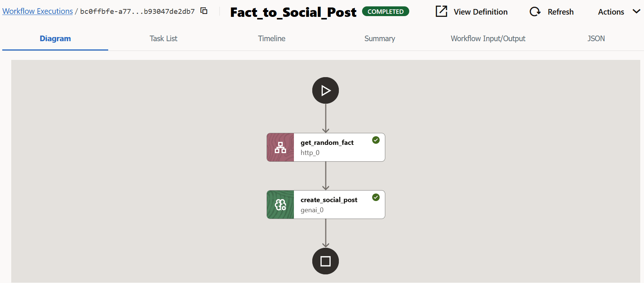Viewport: 644px width, 283px height.
Task: Expand the Actions dropdown chevron
Action: pos(636,11)
